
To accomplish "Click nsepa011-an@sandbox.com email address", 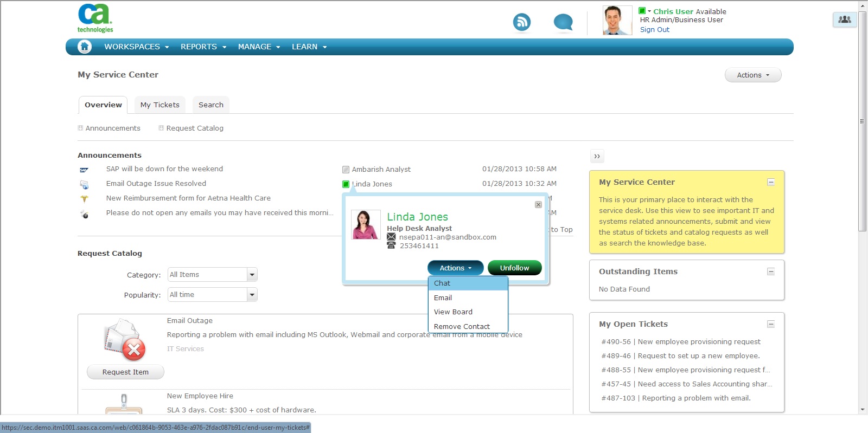I will click(448, 237).
